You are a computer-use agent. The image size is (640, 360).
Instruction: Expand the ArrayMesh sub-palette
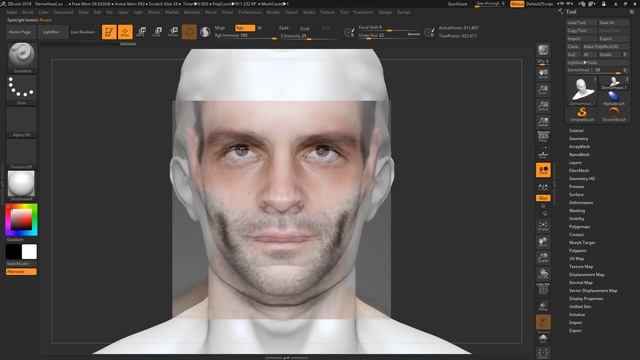point(579,147)
